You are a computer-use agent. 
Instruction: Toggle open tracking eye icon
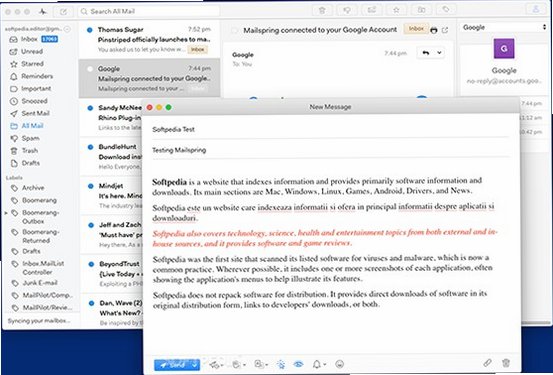298,364
